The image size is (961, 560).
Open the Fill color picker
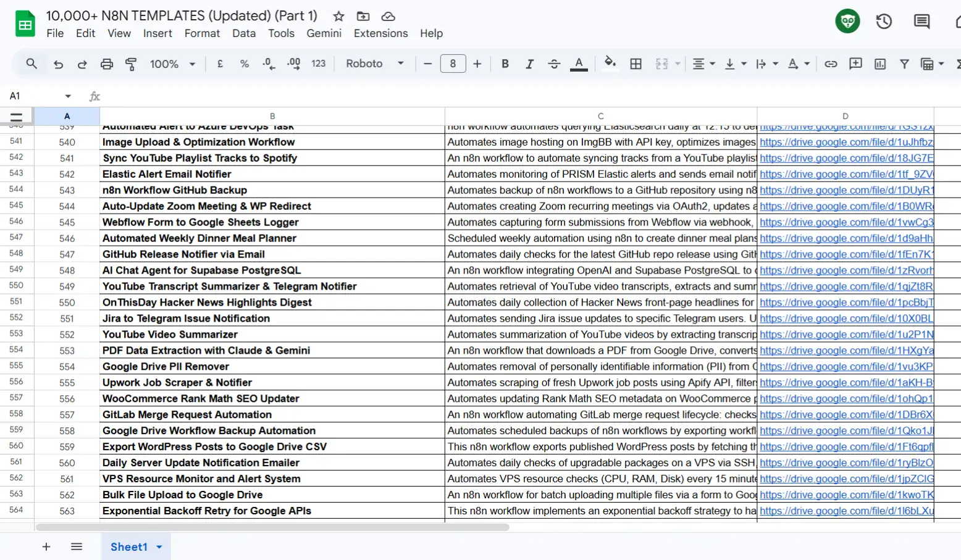[x=610, y=64]
